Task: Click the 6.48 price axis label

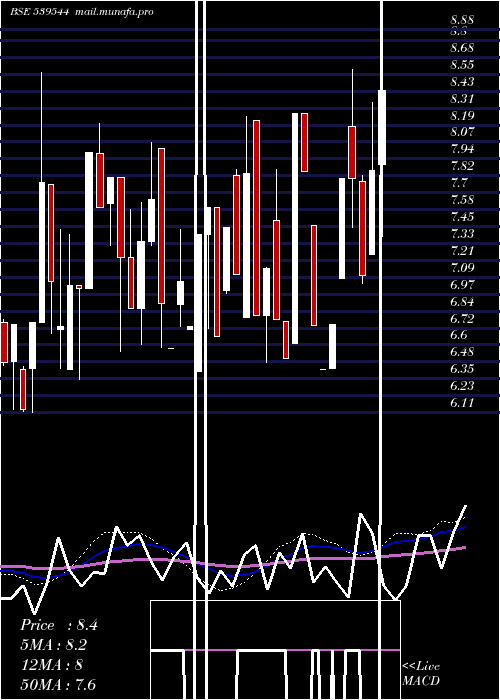Action: 462,352
